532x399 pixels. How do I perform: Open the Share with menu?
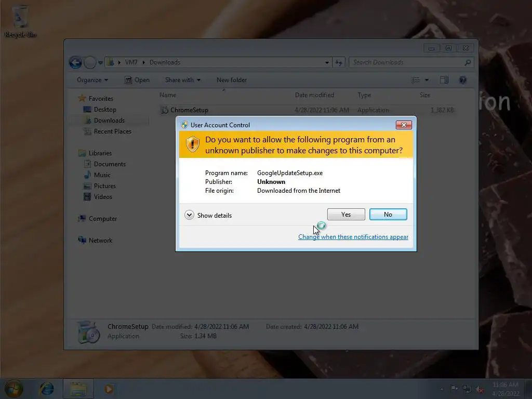tap(182, 80)
